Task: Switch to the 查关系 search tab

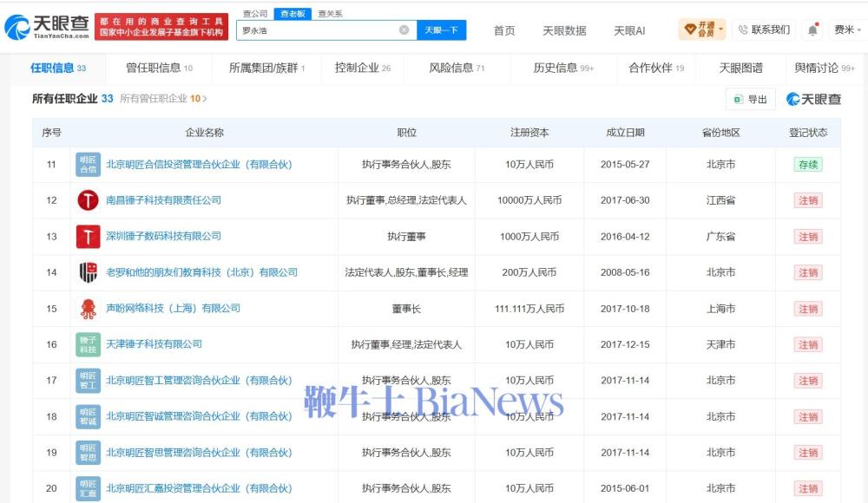Action: point(330,14)
